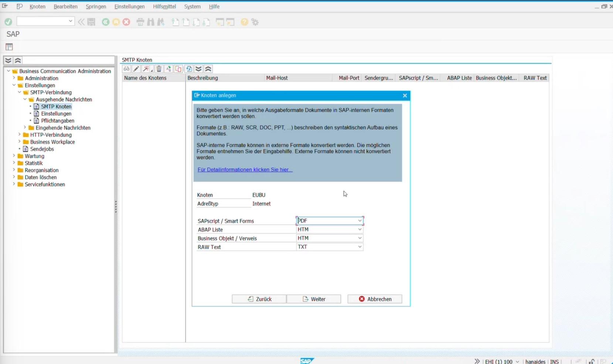Screen dimensions: 613x364
Task: Open the transaction command field dropdown
Action: (70, 21)
